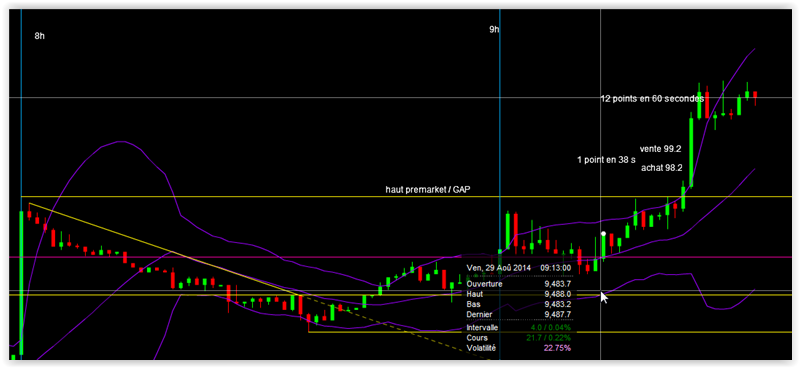
Task: Click the "Intervalle" label in tooltip
Action: (x=482, y=328)
